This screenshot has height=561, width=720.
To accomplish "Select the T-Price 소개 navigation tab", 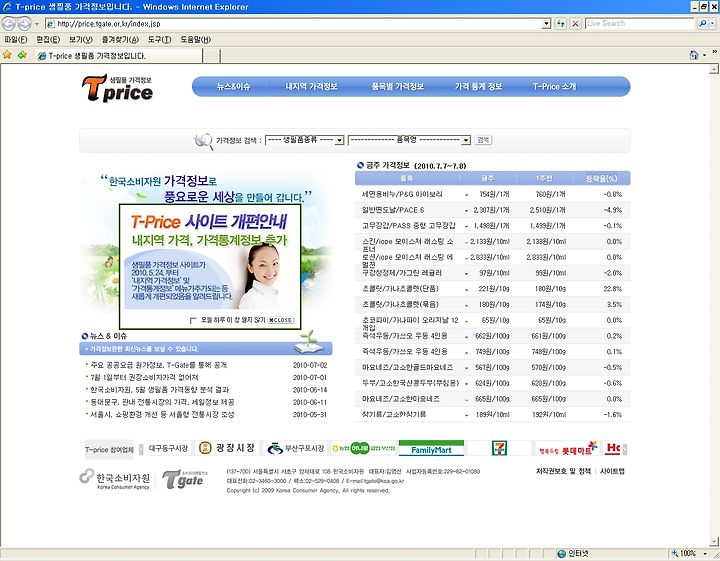I will pos(554,86).
